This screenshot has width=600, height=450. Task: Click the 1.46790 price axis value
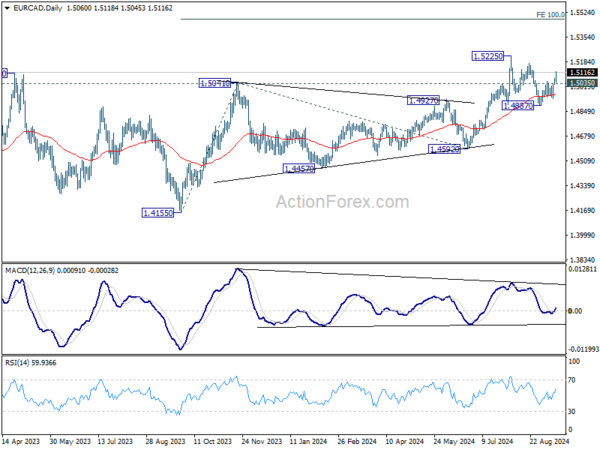coord(582,136)
